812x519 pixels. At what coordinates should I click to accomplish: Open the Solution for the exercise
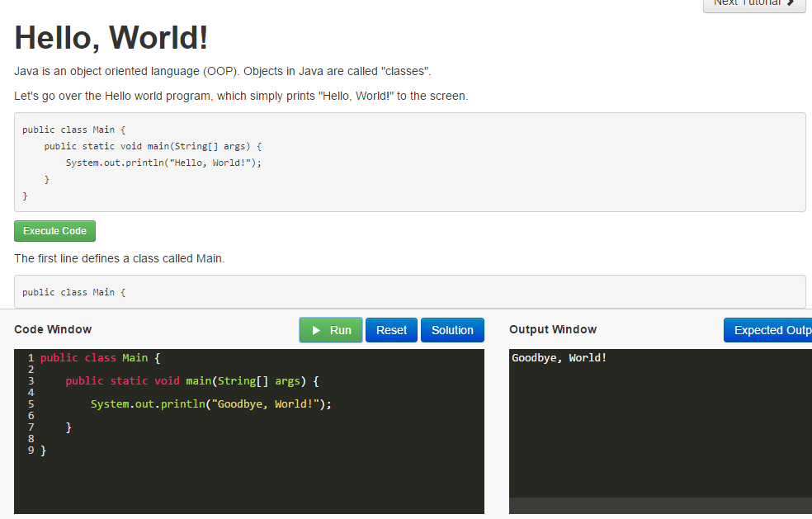(452, 330)
